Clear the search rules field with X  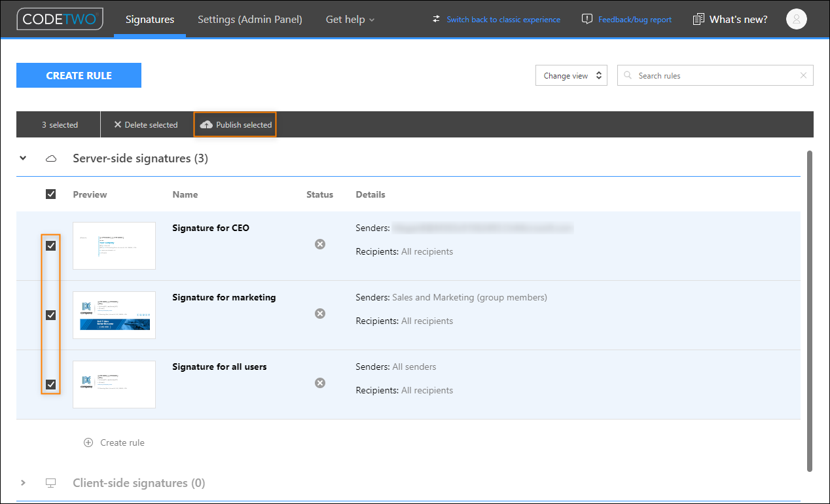(803, 75)
